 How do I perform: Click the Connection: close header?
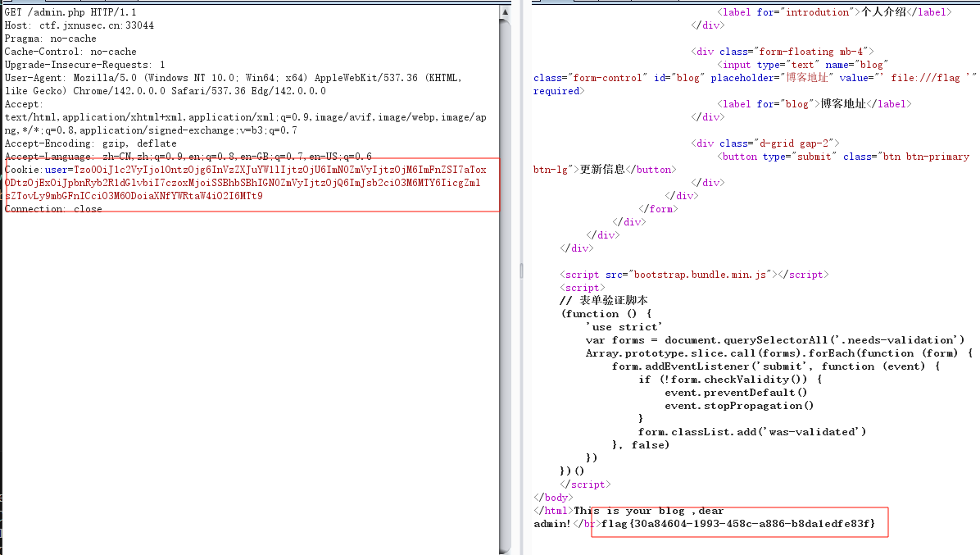point(53,209)
